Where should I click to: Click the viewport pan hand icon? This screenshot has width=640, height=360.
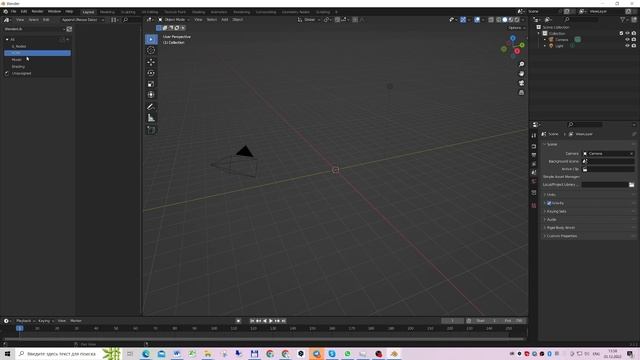(521, 74)
